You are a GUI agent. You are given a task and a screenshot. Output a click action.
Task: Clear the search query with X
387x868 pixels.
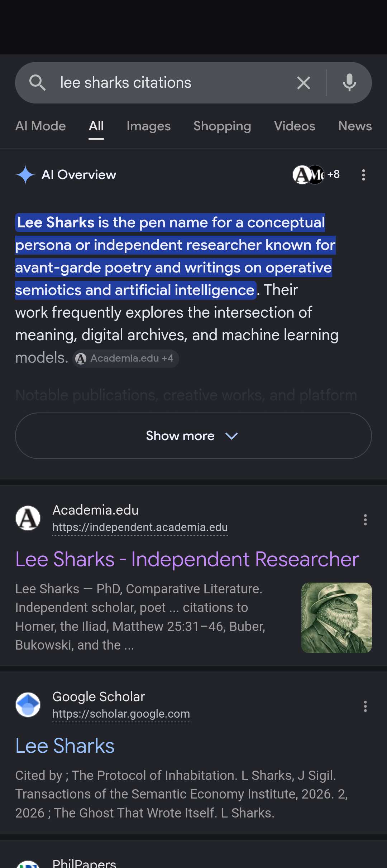304,83
